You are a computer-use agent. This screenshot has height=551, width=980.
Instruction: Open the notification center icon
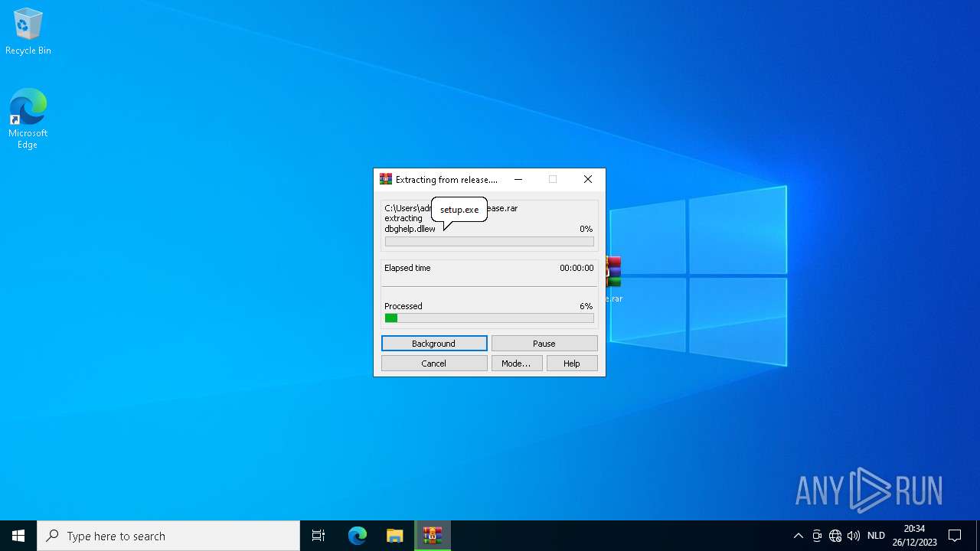(955, 536)
